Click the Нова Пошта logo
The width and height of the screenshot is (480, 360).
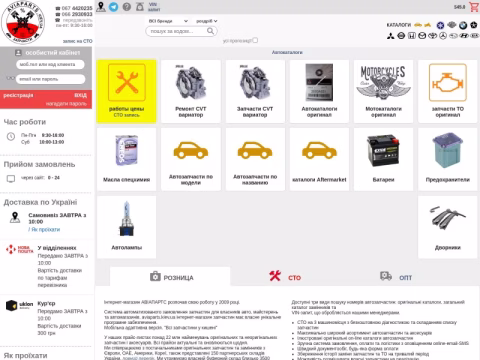[x=20, y=249]
